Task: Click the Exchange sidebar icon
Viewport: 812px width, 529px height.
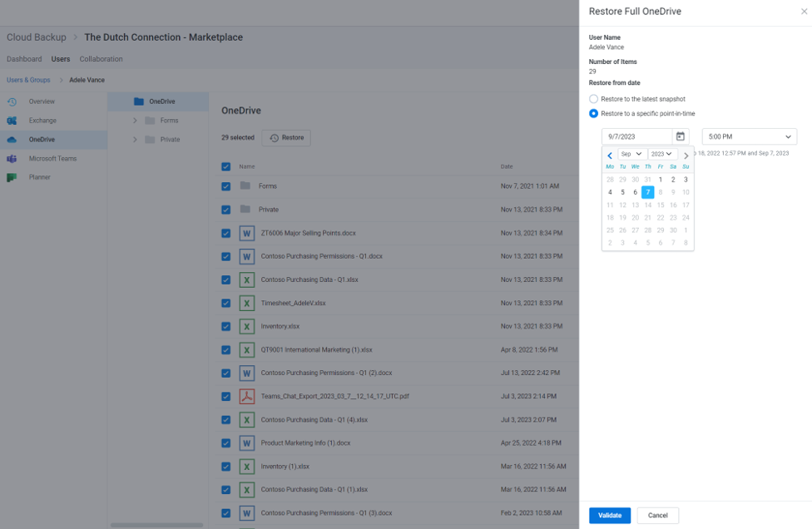Action: [12, 121]
